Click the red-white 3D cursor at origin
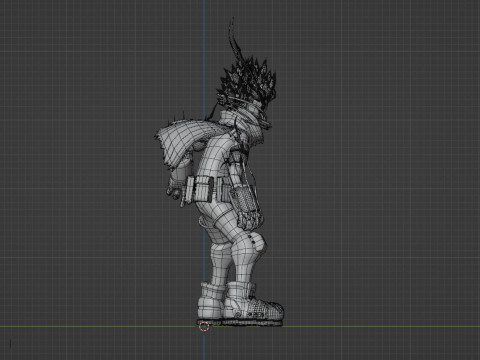The image size is (480, 360). click(x=204, y=326)
